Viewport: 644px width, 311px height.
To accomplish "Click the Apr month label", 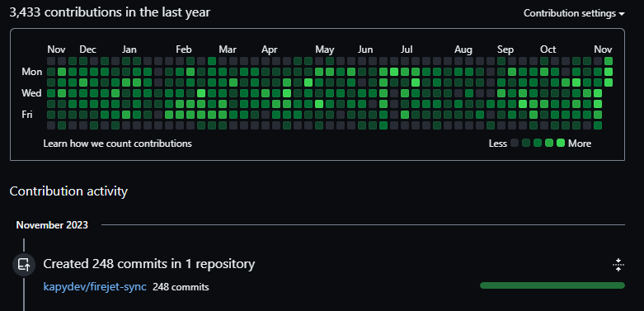I will click(x=270, y=49).
